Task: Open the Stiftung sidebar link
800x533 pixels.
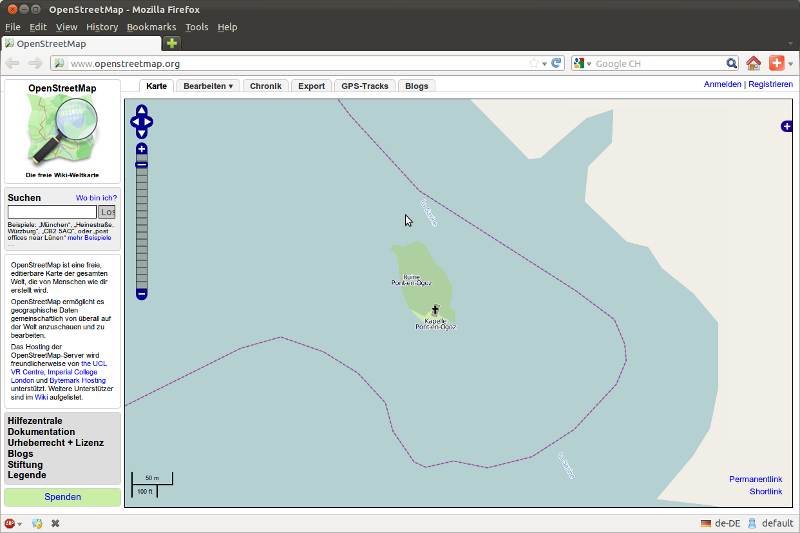Action: coord(25,465)
